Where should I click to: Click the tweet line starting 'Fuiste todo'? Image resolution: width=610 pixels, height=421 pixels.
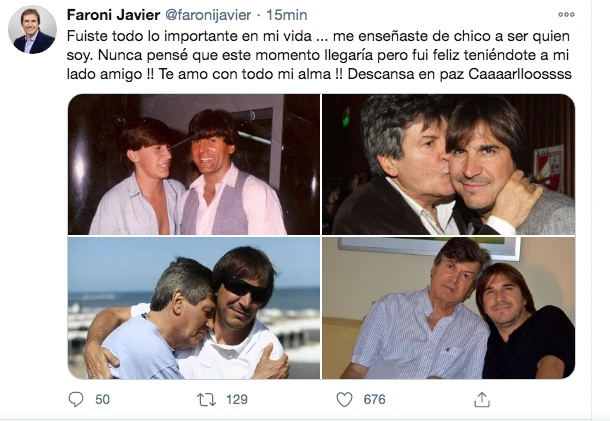click(300, 36)
